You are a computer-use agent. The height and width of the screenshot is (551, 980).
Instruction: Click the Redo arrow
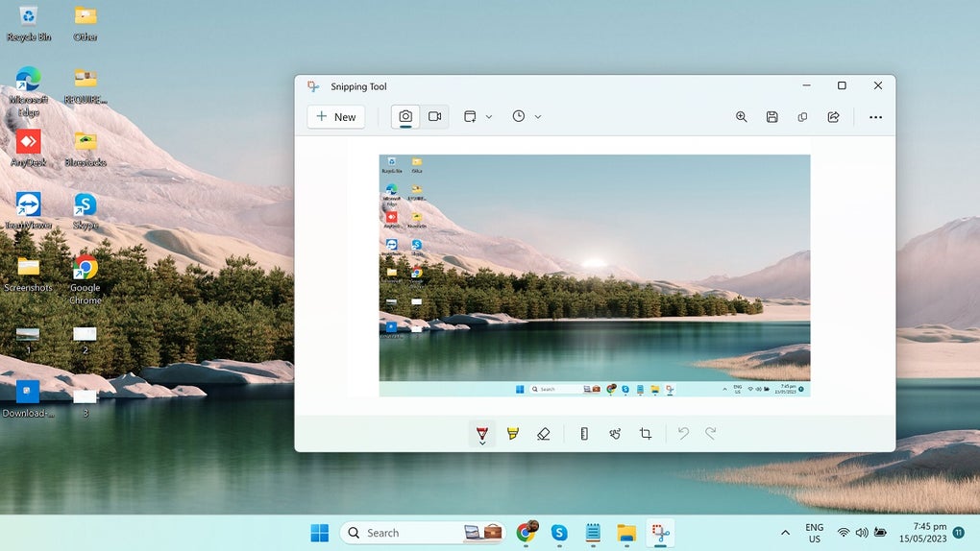pos(711,433)
